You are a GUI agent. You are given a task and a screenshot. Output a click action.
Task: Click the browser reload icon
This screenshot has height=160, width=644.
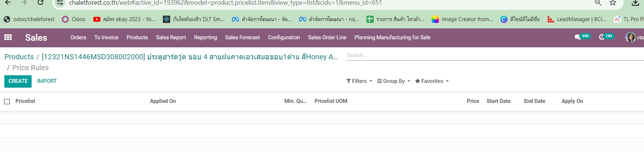tap(41, 3)
